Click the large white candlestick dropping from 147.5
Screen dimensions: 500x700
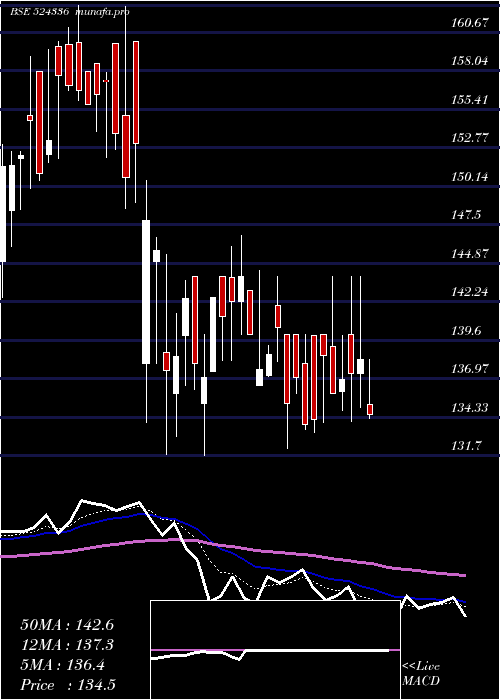pos(146,292)
